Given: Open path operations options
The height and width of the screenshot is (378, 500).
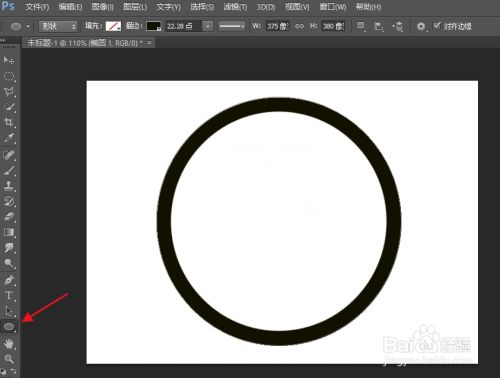Looking at the screenshot, I should [360, 26].
